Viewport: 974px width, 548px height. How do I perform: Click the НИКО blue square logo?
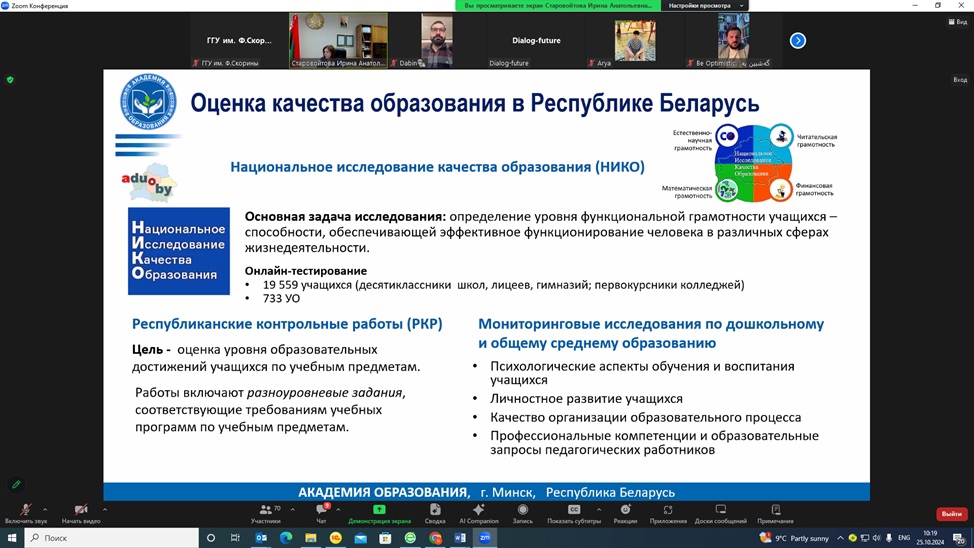[179, 251]
